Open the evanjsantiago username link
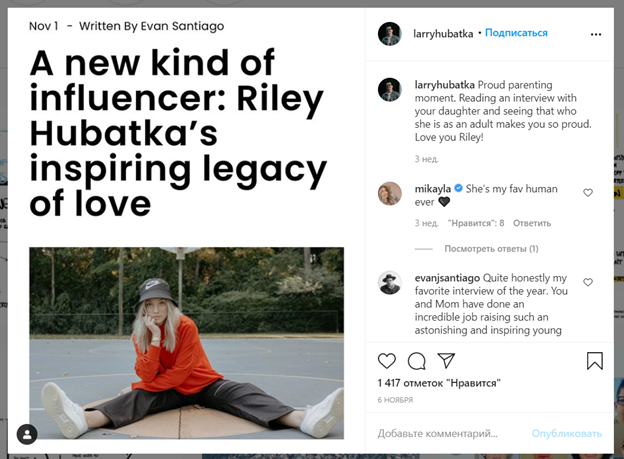This screenshot has height=459, width=624. (447, 278)
